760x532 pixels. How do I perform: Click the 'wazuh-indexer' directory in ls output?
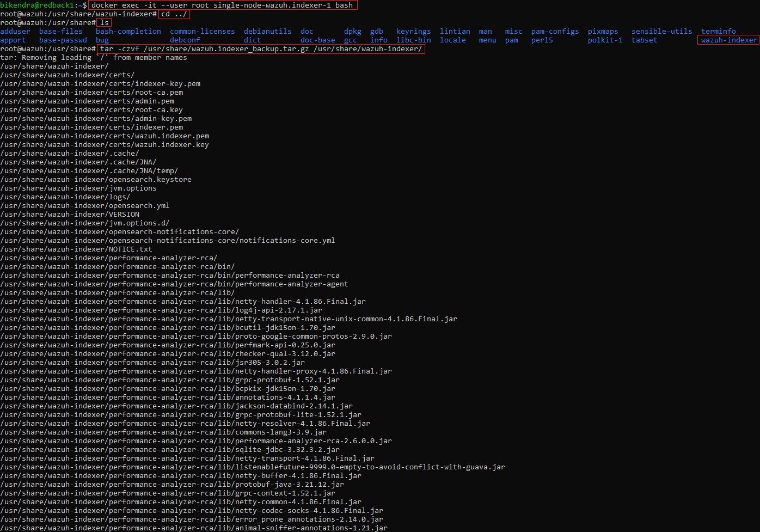pyautogui.click(x=729, y=40)
